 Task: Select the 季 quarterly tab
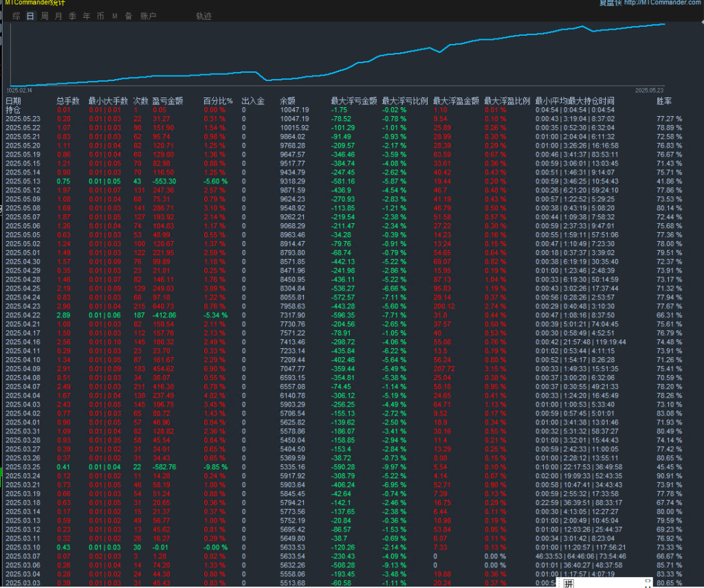72,16
